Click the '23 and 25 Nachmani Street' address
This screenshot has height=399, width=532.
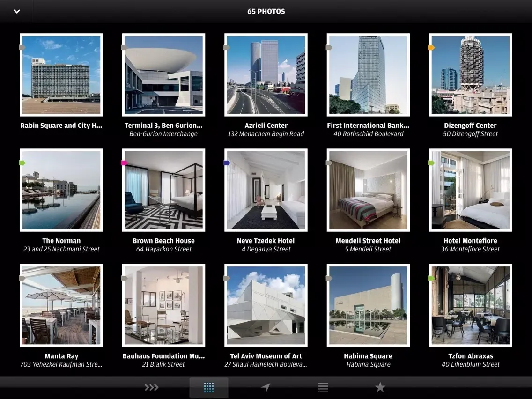pyautogui.click(x=61, y=249)
